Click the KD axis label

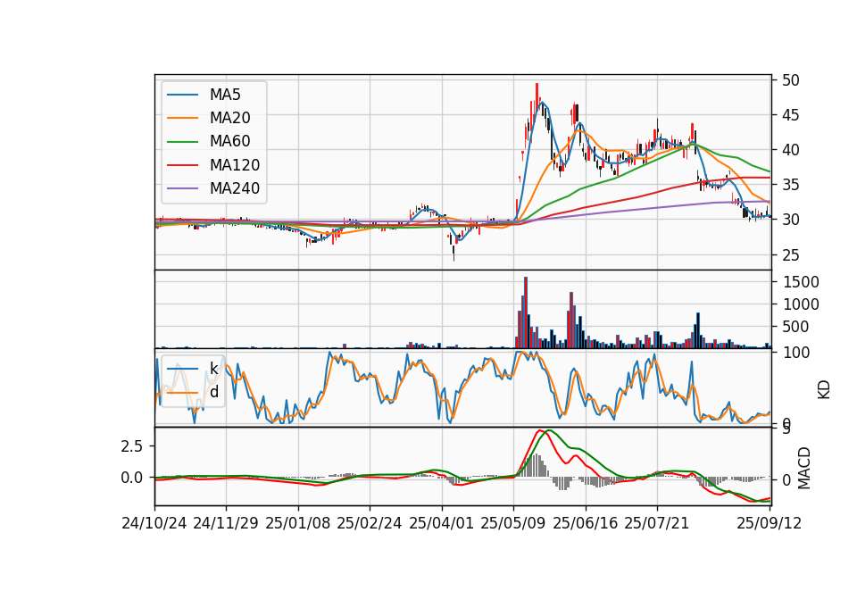[x=824, y=389]
